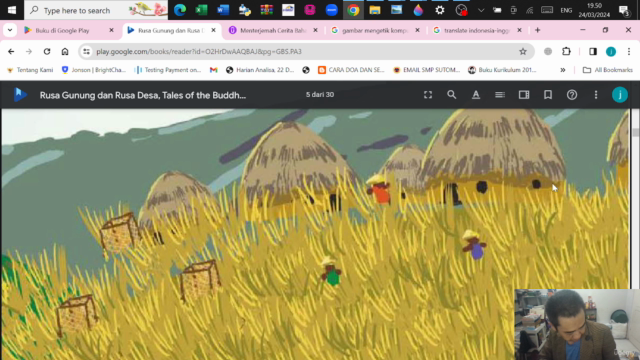Open the reader help icon
Image resolution: width=640 pixels, height=360 pixels.
pyautogui.click(x=572, y=95)
